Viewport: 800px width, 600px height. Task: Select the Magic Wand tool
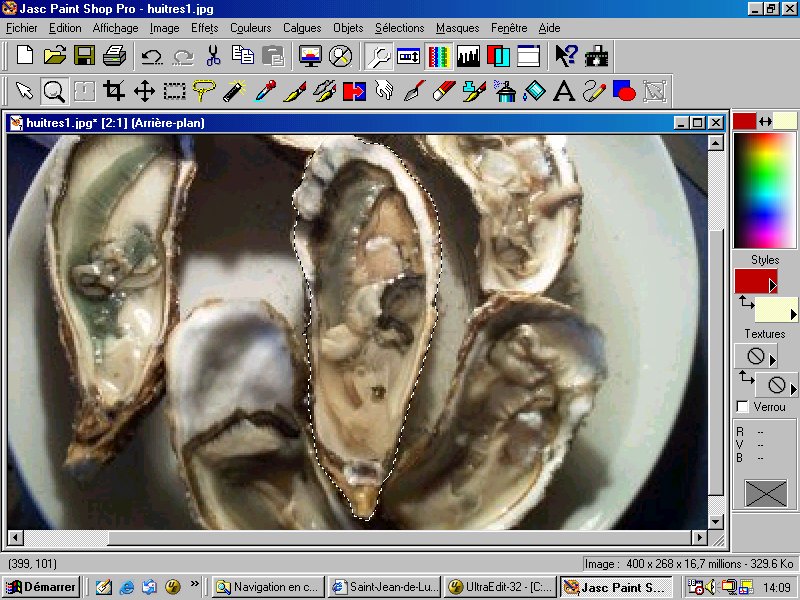pos(234,91)
